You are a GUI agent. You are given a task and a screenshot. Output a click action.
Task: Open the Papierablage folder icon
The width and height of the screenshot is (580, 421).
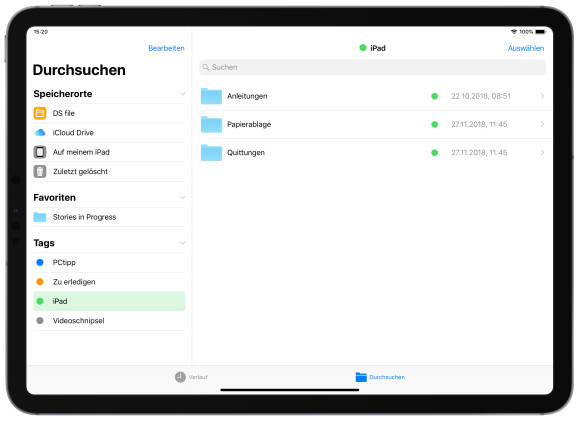[211, 124]
